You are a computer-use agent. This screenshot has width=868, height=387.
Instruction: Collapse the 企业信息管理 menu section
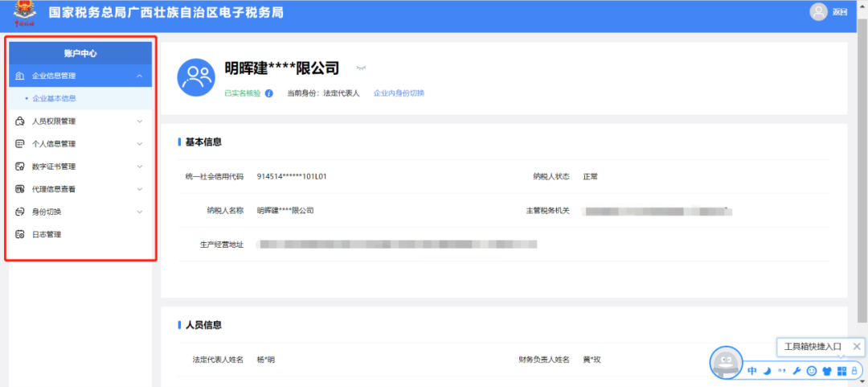click(80, 76)
